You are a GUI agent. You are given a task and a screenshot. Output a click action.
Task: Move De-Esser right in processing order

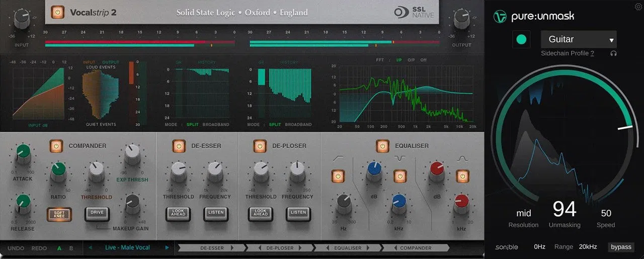231,248
